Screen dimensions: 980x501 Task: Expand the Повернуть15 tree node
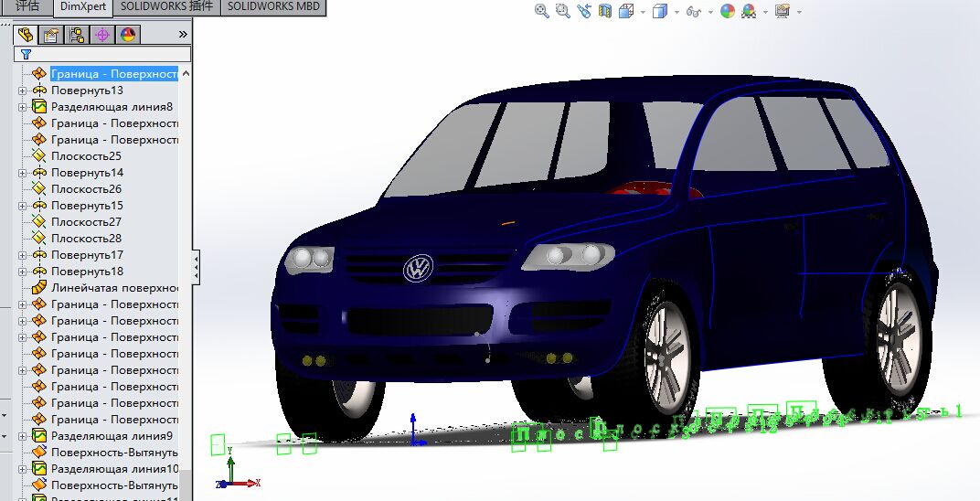click(x=23, y=206)
